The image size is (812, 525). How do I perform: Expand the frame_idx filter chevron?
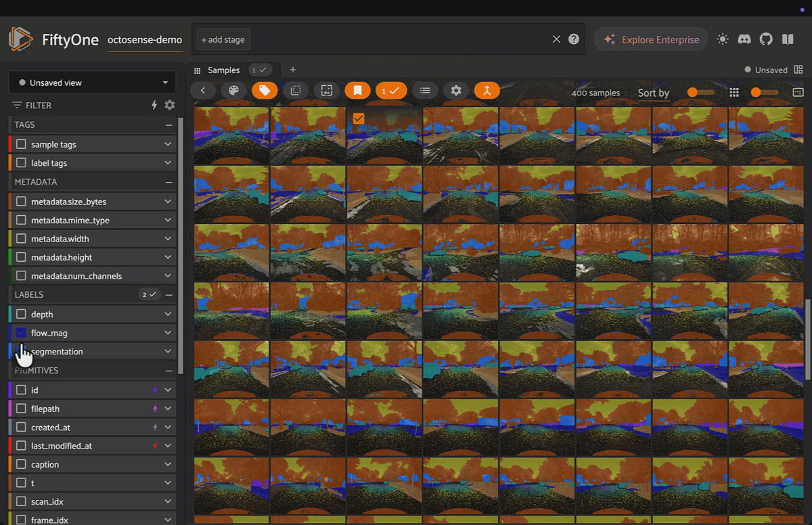click(x=168, y=520)
